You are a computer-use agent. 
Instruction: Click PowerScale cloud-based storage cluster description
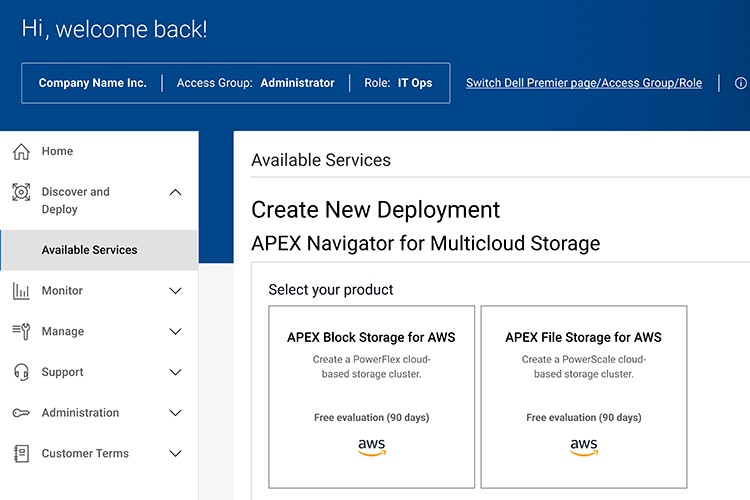click(584, 367)
